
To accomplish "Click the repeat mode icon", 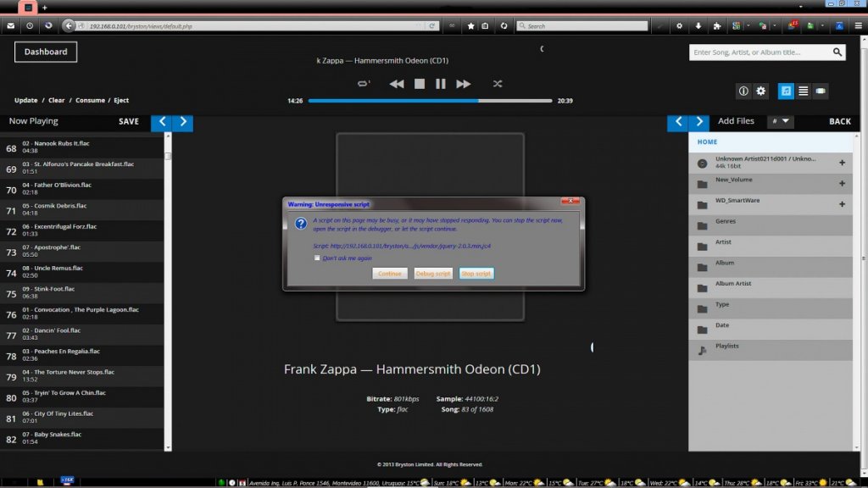I will pos(364,84).
